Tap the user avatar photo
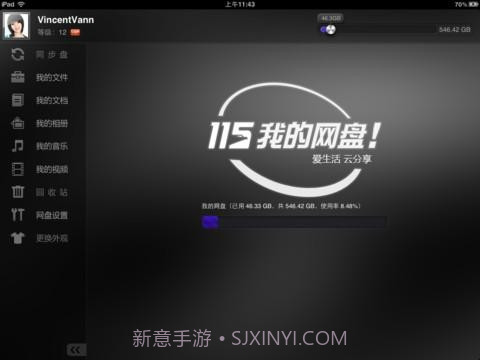The height and width of the screenshot is (360, 480). coord(16,26)
